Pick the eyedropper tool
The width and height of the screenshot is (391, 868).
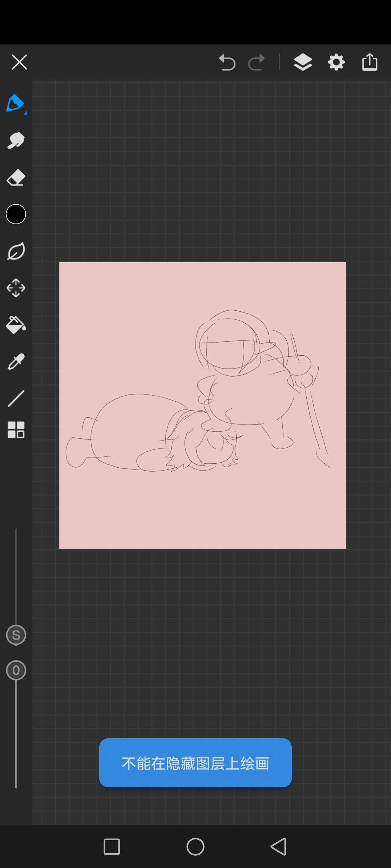pos(16,362)
